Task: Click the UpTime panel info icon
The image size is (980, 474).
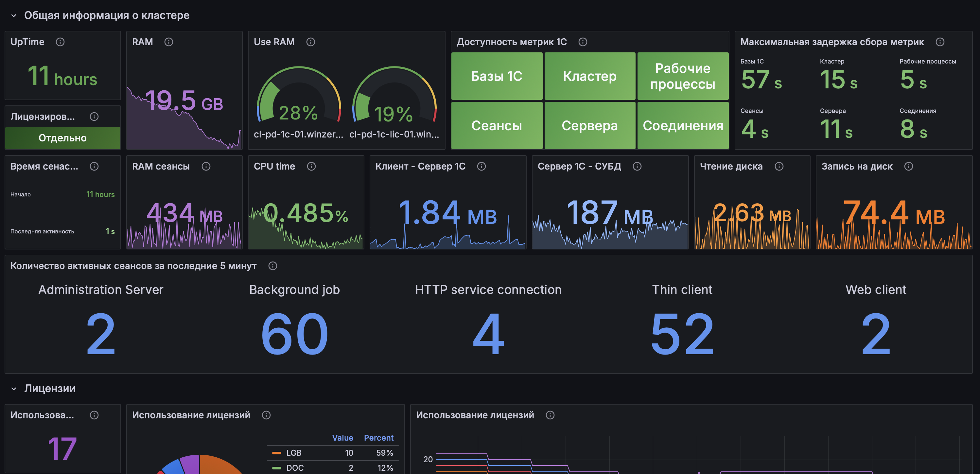Action: click(60, 42)
